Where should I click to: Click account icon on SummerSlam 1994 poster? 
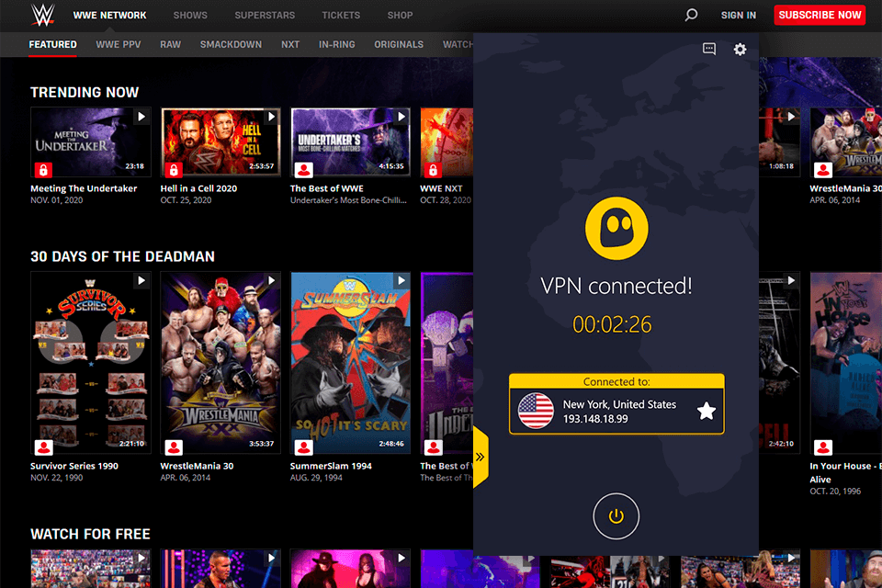(x=304, y=447)
